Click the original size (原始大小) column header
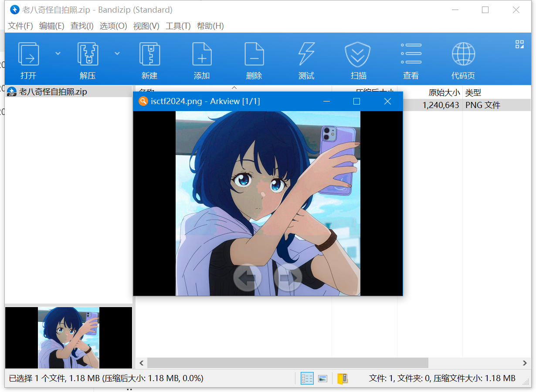 444,92
